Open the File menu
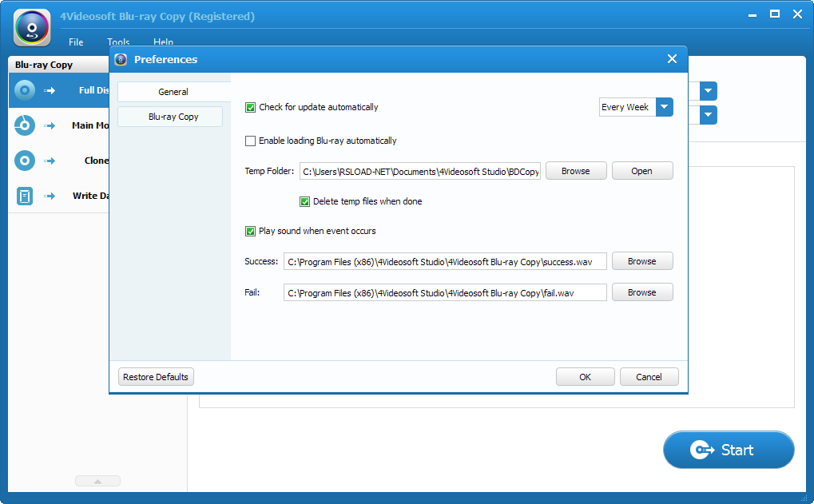 pyautogui.click(x=76, y=42)
